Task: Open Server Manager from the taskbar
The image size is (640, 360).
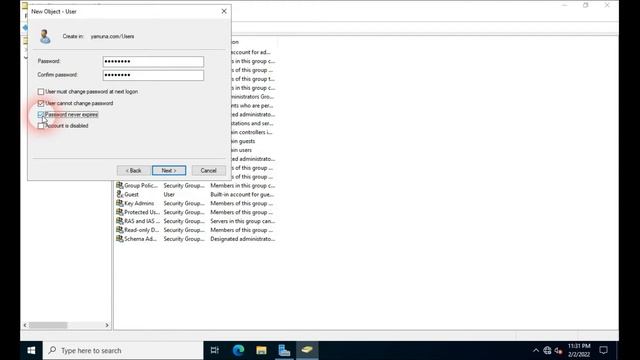Action: [x=284, y=350]
